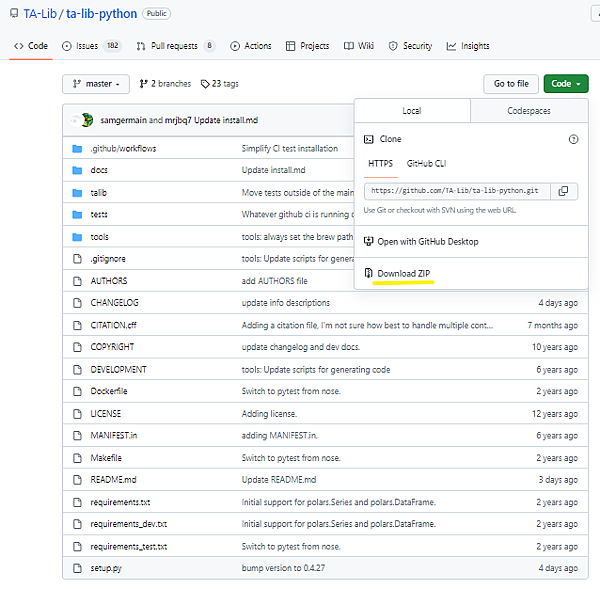Open the requirements_test.txt file
This screenshot has height=589, width=600.
(129, 547)
